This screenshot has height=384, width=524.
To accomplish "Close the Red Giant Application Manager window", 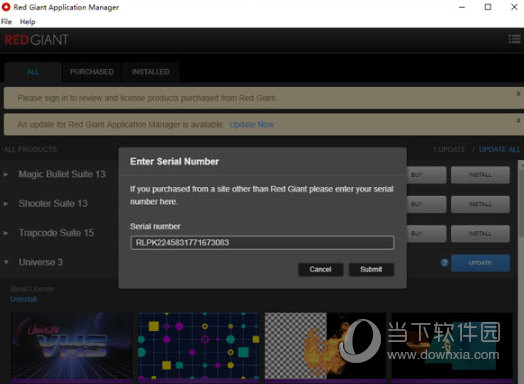I will point(514,7).
